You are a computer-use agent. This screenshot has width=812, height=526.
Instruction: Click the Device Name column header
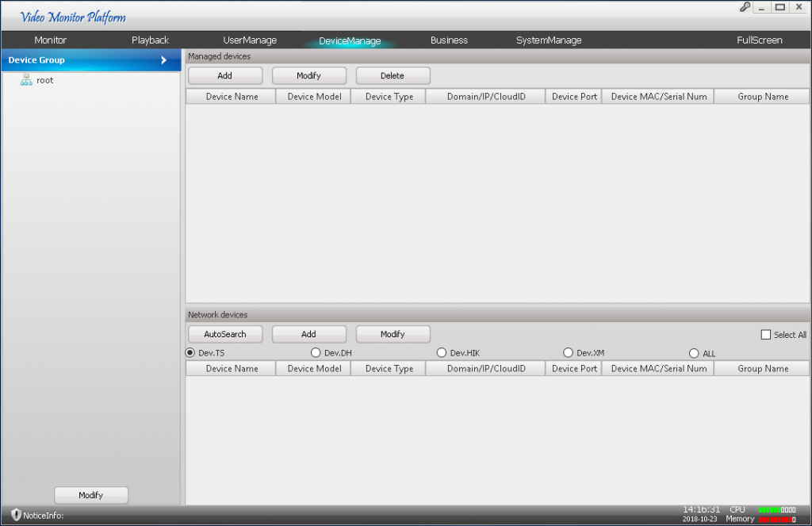point(230,96)
